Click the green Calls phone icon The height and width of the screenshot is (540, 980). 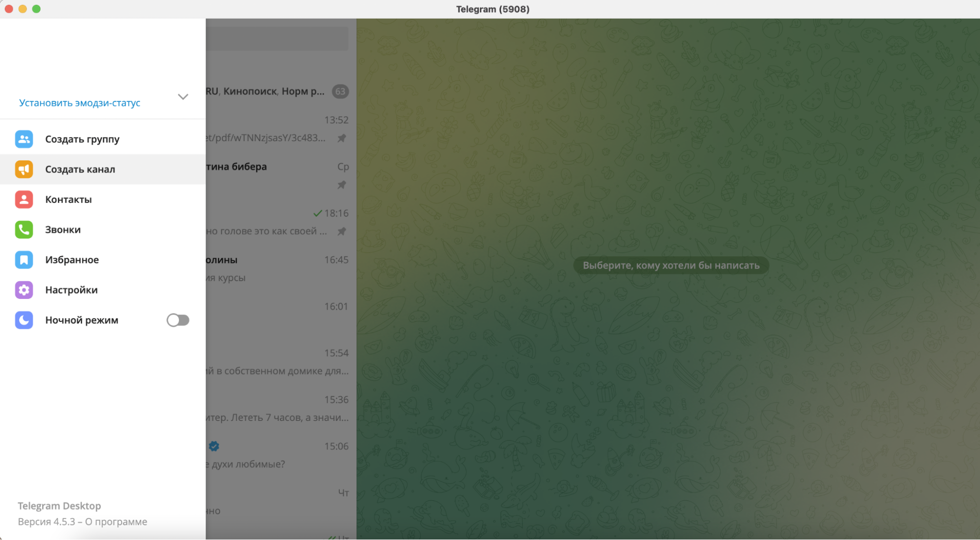tap(24, 230)
